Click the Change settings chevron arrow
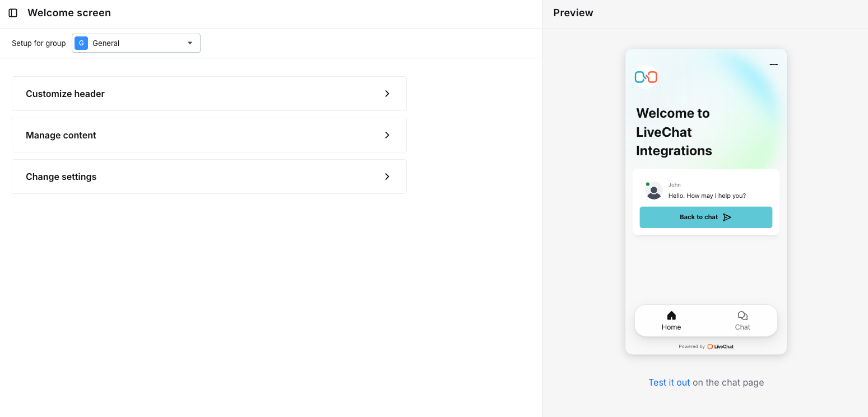The image size is (868, 417). [x=387, y=177]
